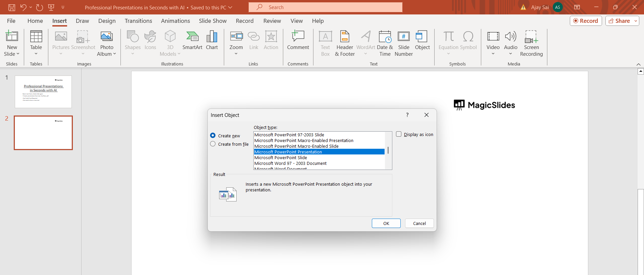Open the file save location dropdown

pos(230,7)
